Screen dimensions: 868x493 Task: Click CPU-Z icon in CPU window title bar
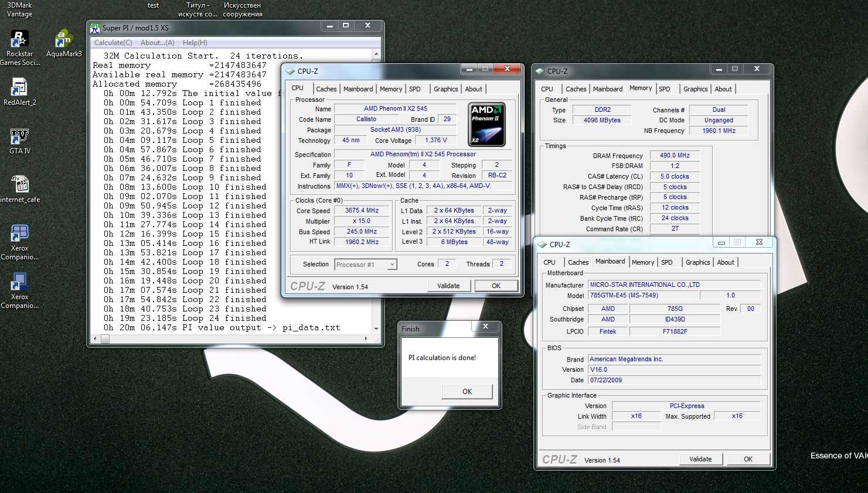pos(290,71)
